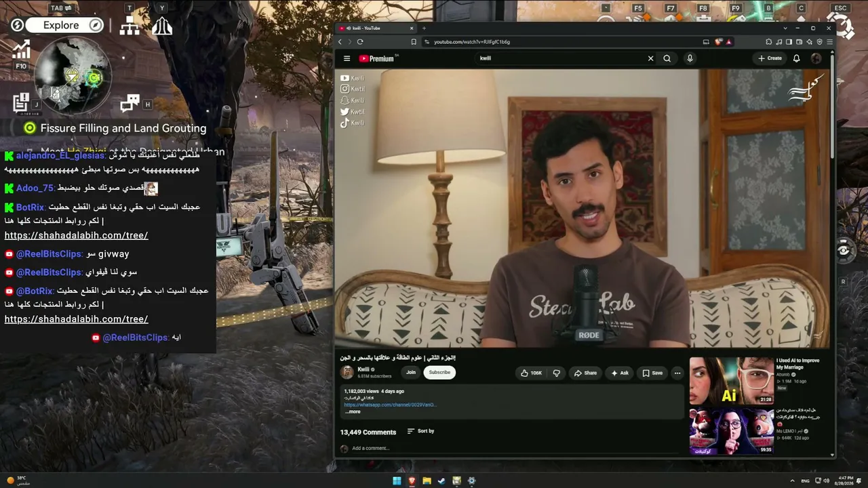Screen dimensions: 868x488
Task: Click alejandro_EL_glesias username in chat
Action: [60, 155]
